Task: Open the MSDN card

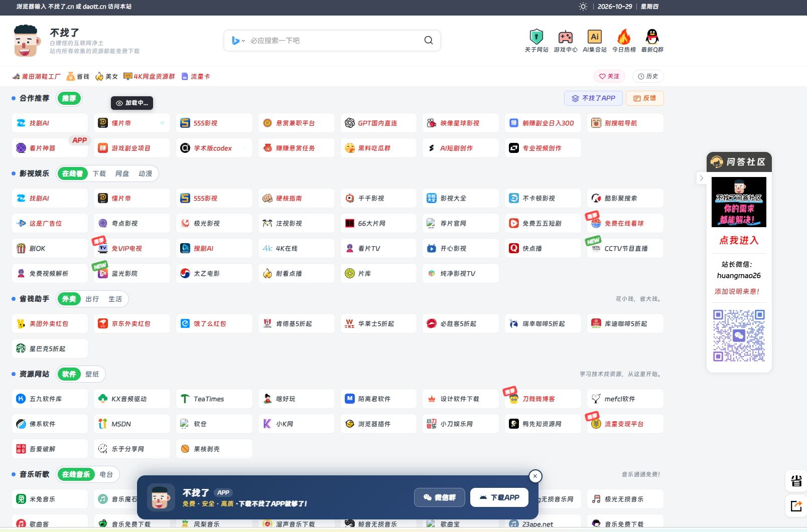Action: tap(132, 424)
